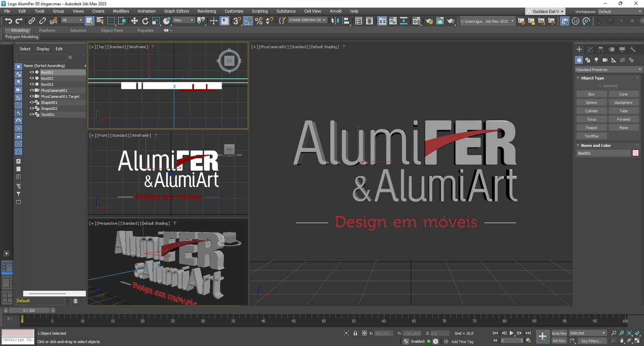Toggle visibility eye of Box003

[32, 84]
